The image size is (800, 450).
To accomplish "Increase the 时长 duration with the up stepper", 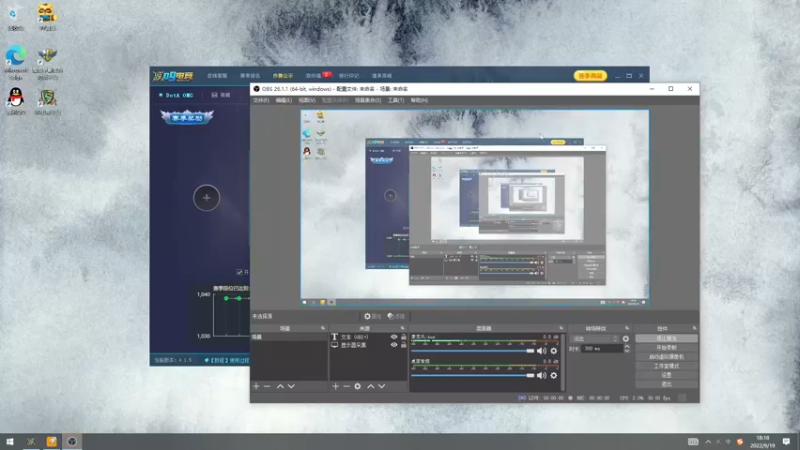I will (627, 346).
